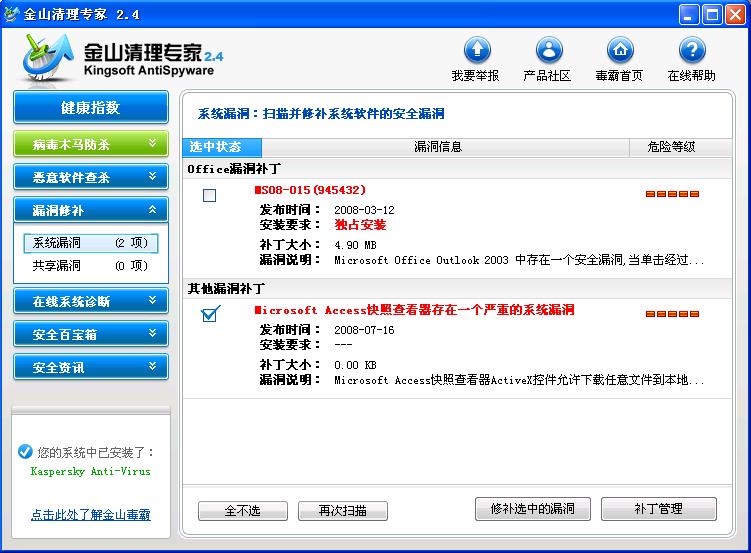
Task: Go to 毒霸首页 home icon
Action: [620, 50]
